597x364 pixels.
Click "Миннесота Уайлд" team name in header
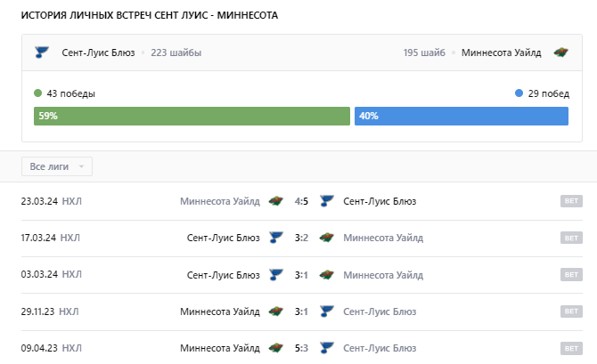[x=501, y=53]
